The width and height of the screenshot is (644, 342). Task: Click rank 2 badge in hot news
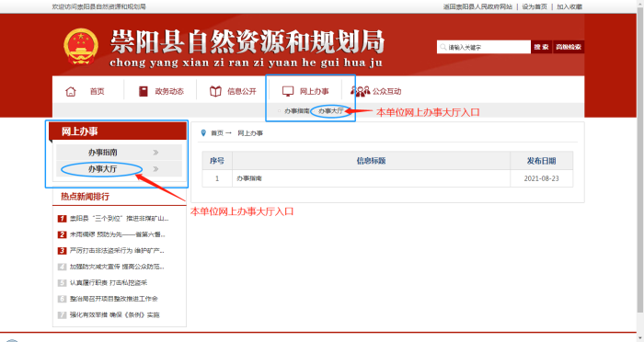pos(62,234)
